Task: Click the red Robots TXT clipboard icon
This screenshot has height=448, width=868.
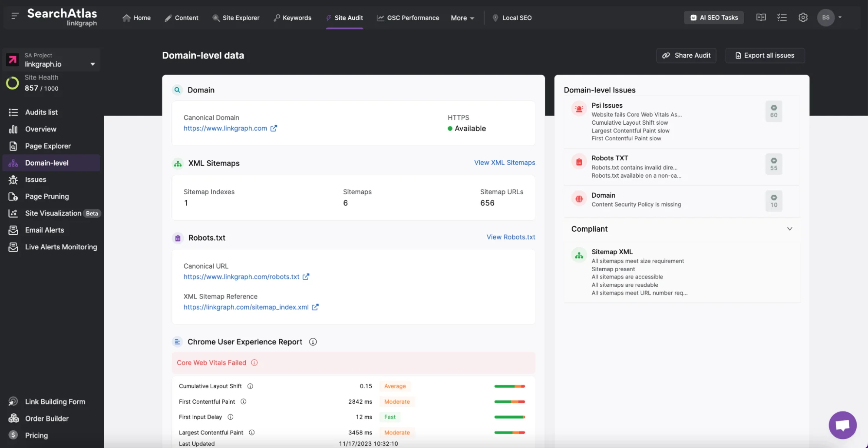Action: coord(579,162)
